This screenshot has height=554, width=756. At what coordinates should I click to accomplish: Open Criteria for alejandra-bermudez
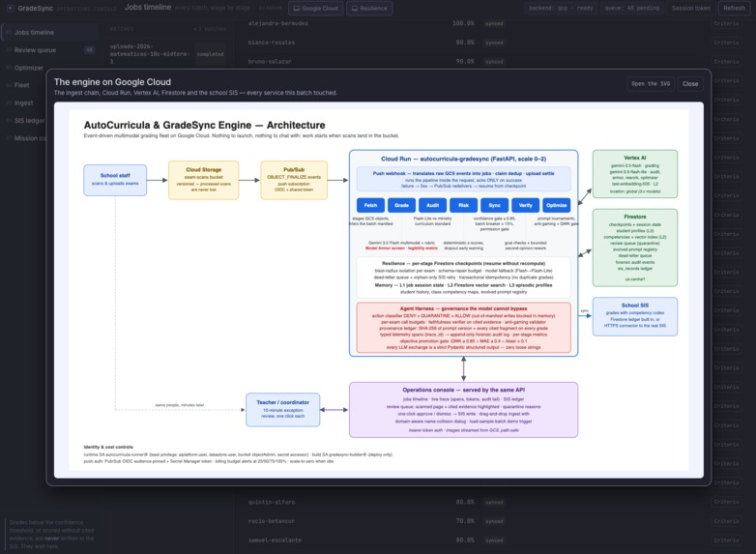(726, 23)
